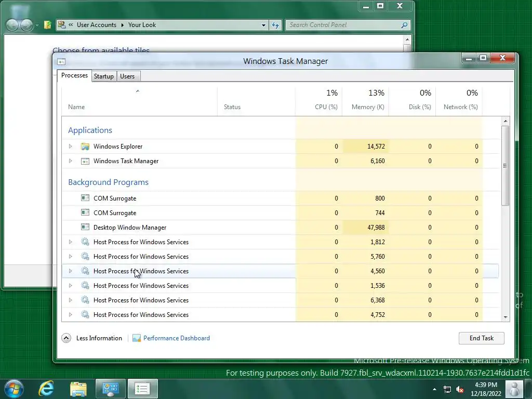Click the process list scrollbar thumb

(505, 166)
